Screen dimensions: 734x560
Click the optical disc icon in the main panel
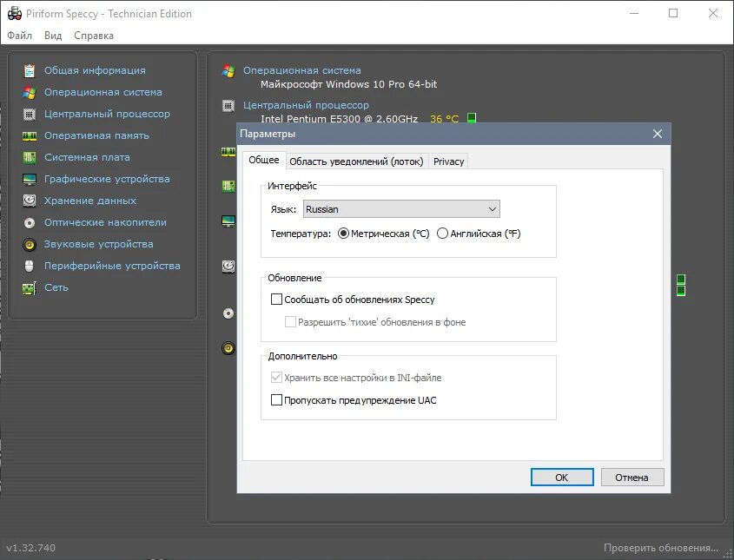pyautogui.click(x=228, y=313)
